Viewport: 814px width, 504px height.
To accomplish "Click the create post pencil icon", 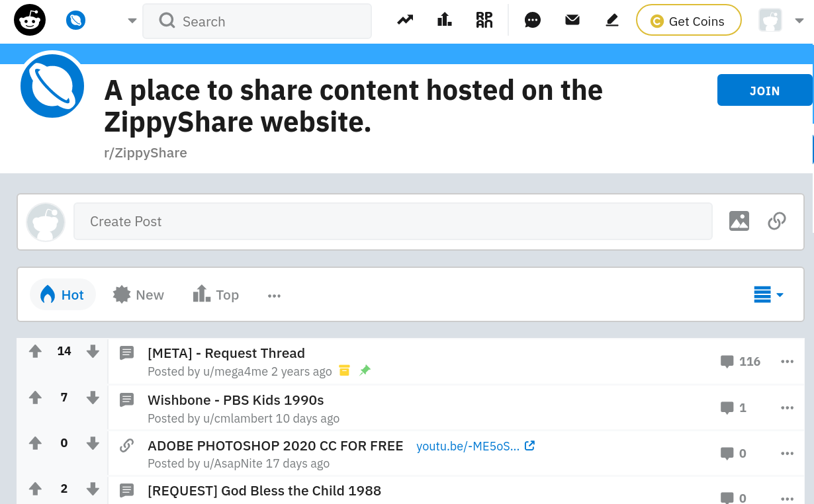I will pos(612,21).
